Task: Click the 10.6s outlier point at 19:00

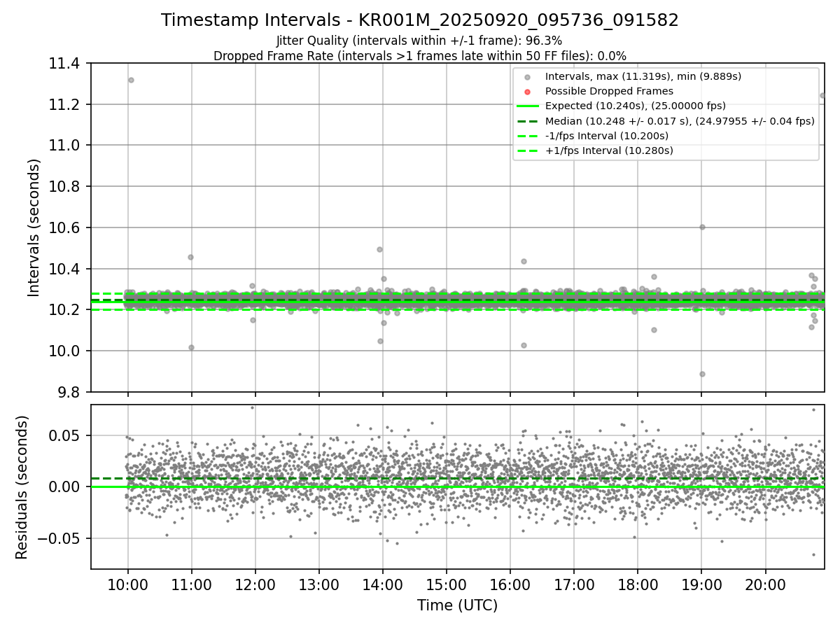Action: click(x=702, y=227)
